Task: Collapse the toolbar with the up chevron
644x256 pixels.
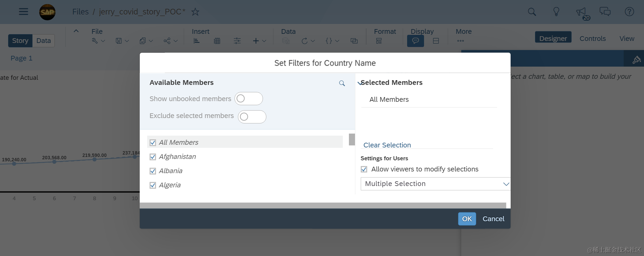Action: click(x=76, y=31)
